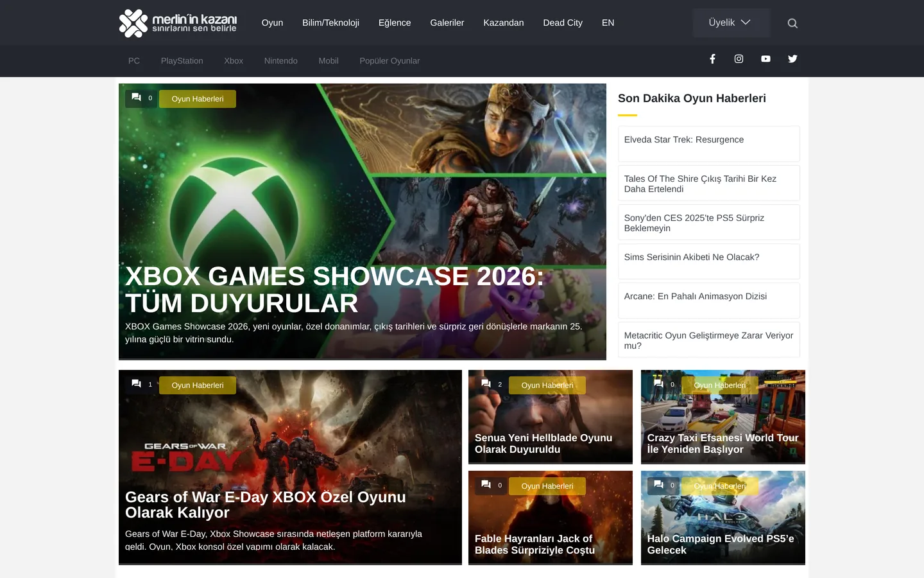
Task: Click Oyun Haberleri tag on Xbox Showcase article
Action: (x=198, y=99)
